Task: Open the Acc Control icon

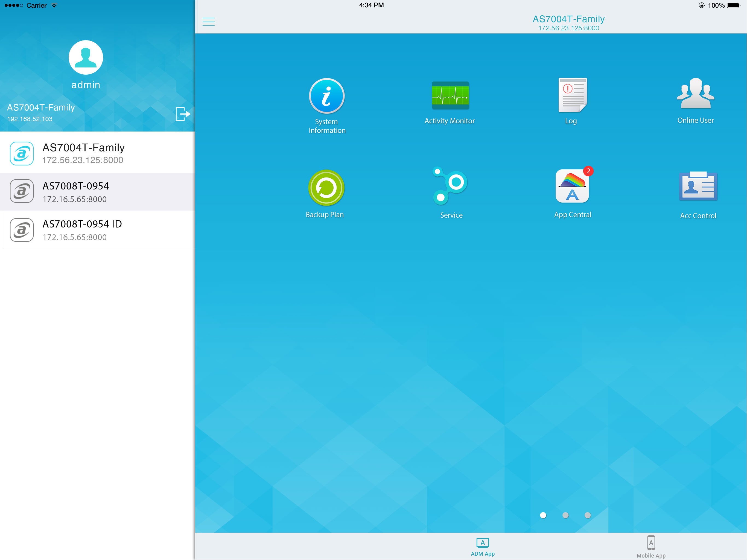Action: click(698, 186)
